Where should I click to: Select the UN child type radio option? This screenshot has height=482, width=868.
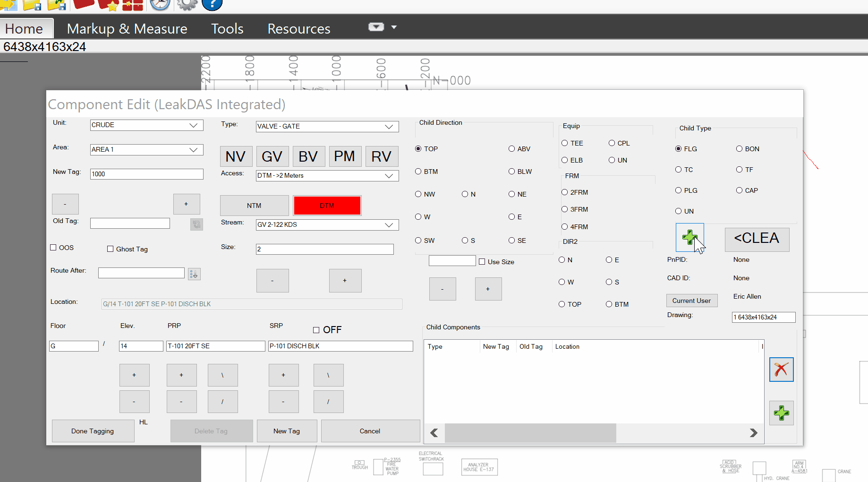678,211
